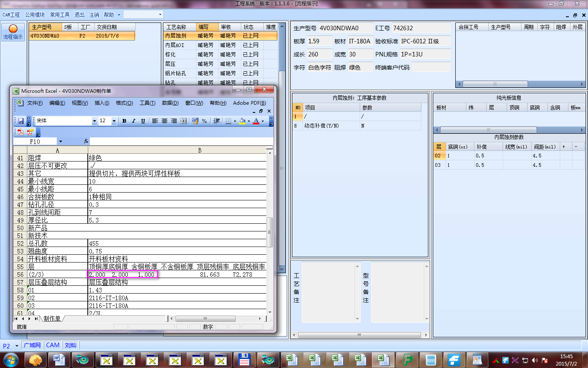Click the Convert to Adobe PDF icon
This screenshot has height=368, width=588.
pyautogui.click(x=20, y=132)
